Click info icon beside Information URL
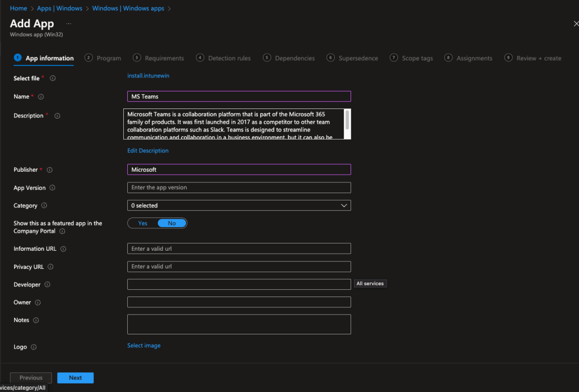Screen dimensions: 579x392 (63, 249)
